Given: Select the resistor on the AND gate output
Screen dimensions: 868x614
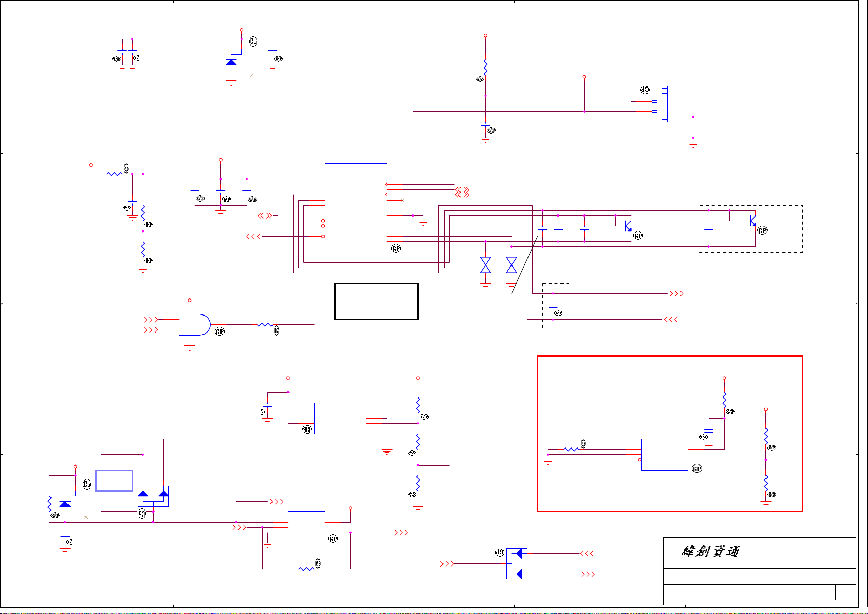Looking at the screenshot, I should click(x=265, y=325).
